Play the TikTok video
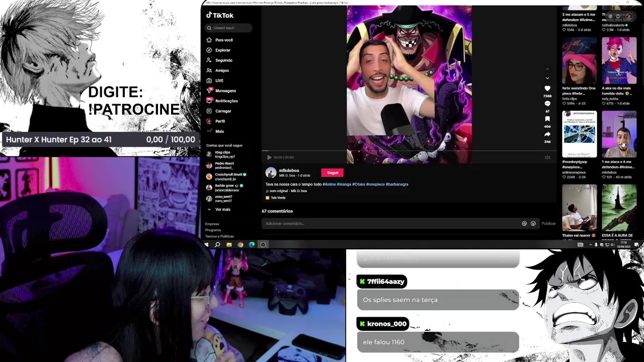 269,157
